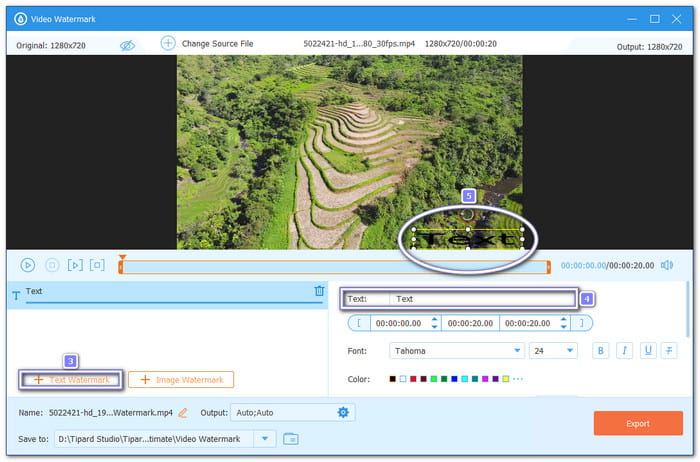The image size is (700, 462).
Task: Toggle underline text formatting
Action: [x=647, y=350]
